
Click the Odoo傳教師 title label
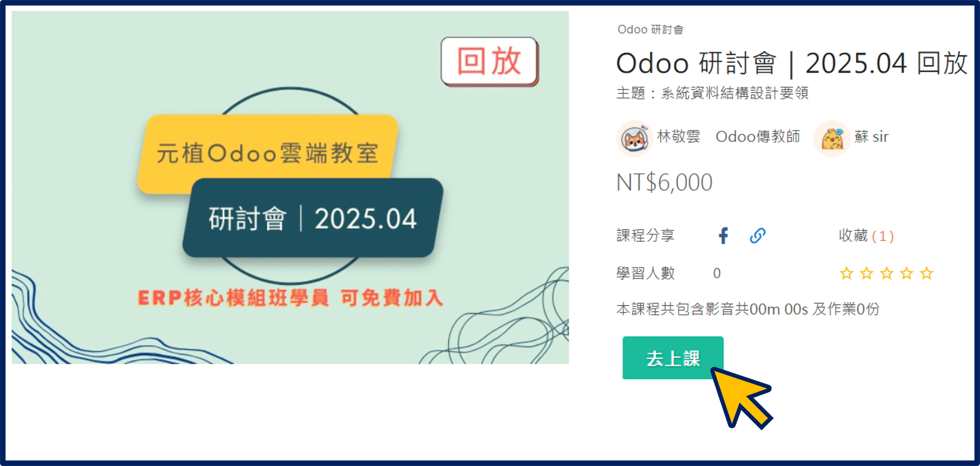point(757,137)
